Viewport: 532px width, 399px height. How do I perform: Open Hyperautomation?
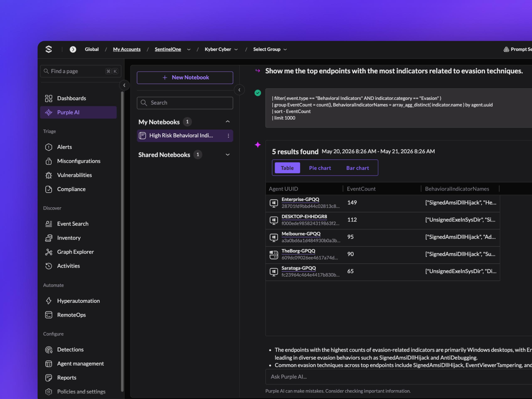coord(78,301)
